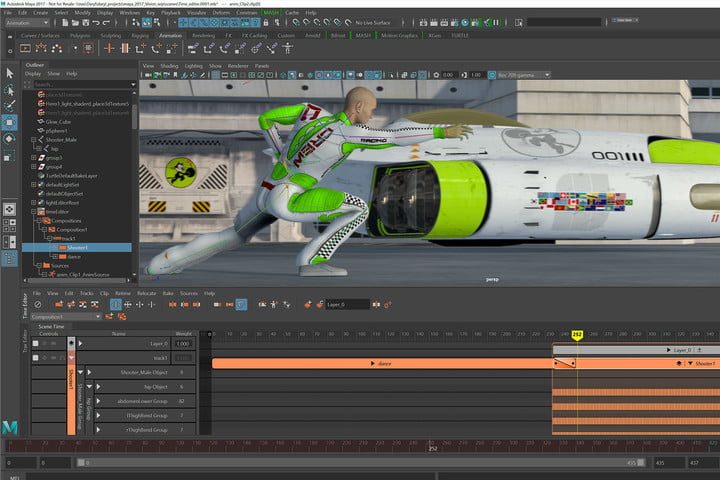Viewport: 720px width, 480px height.
Task: Pick the Paint selection tool
Action: (10, 106)
